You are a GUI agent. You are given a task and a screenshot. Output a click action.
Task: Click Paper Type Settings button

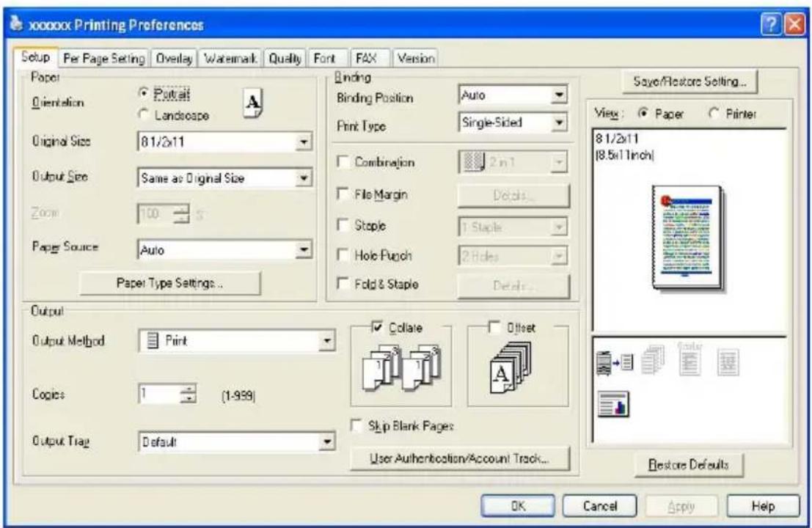170,283
